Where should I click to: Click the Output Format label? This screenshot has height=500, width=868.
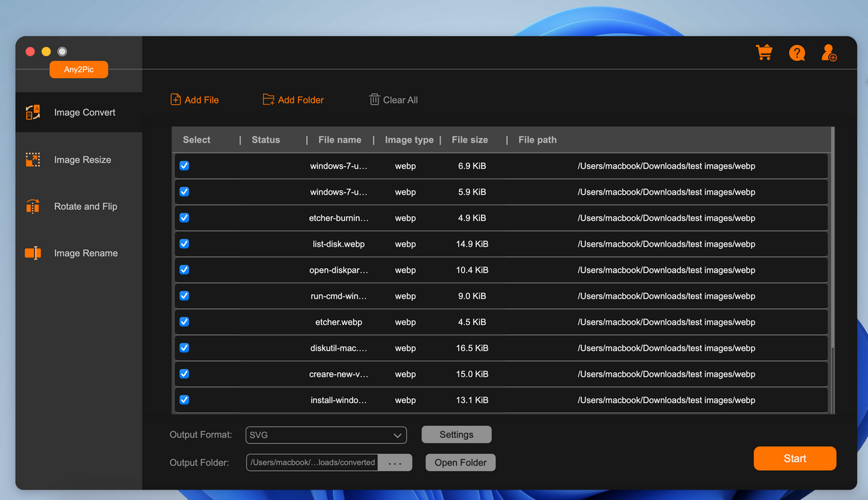point(201,435)
